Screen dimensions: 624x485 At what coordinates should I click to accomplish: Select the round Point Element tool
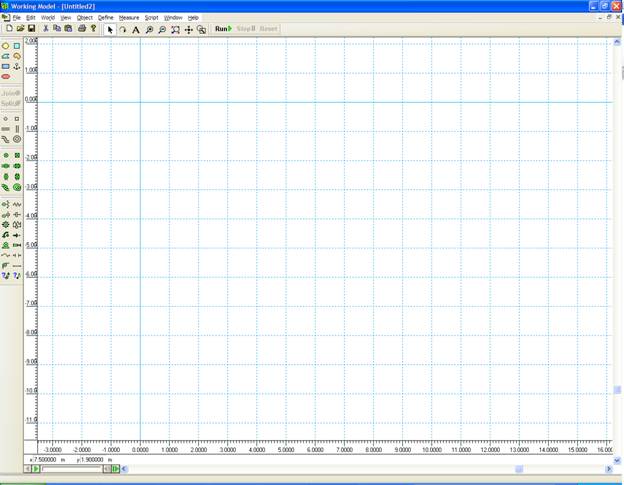[x=6, y=119]
